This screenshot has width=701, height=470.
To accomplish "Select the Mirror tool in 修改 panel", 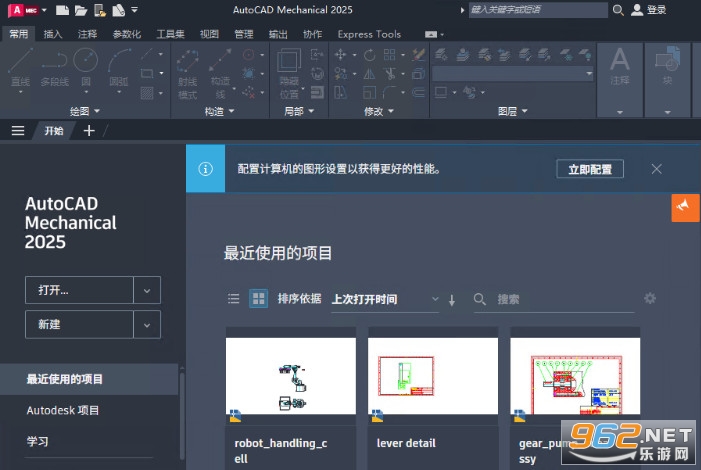I will tap(369, 73).
